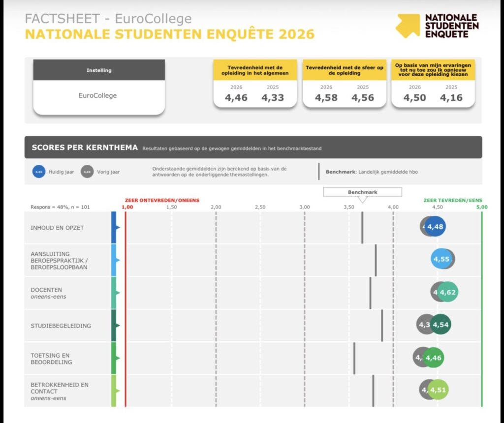Click the SCORES PER KERNTHEMA heading
Image resolution: width=504 pixels, height=423 pixels.
point(85,148)
